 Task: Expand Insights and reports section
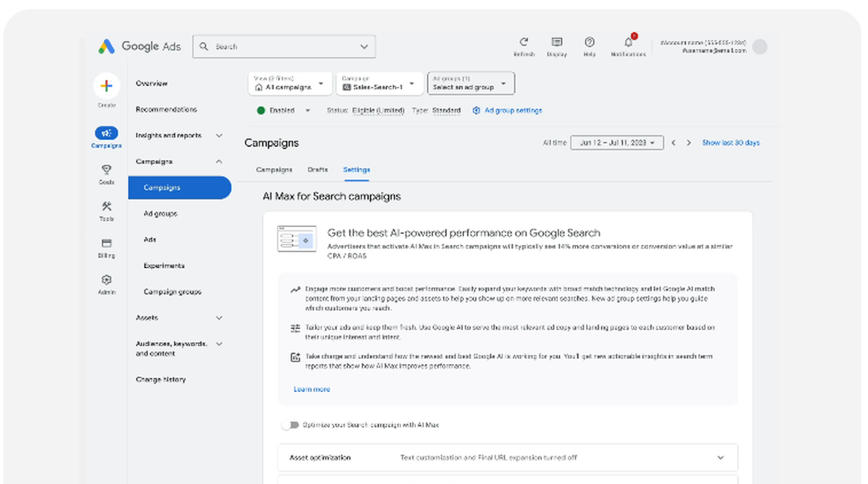pos(219,136)
